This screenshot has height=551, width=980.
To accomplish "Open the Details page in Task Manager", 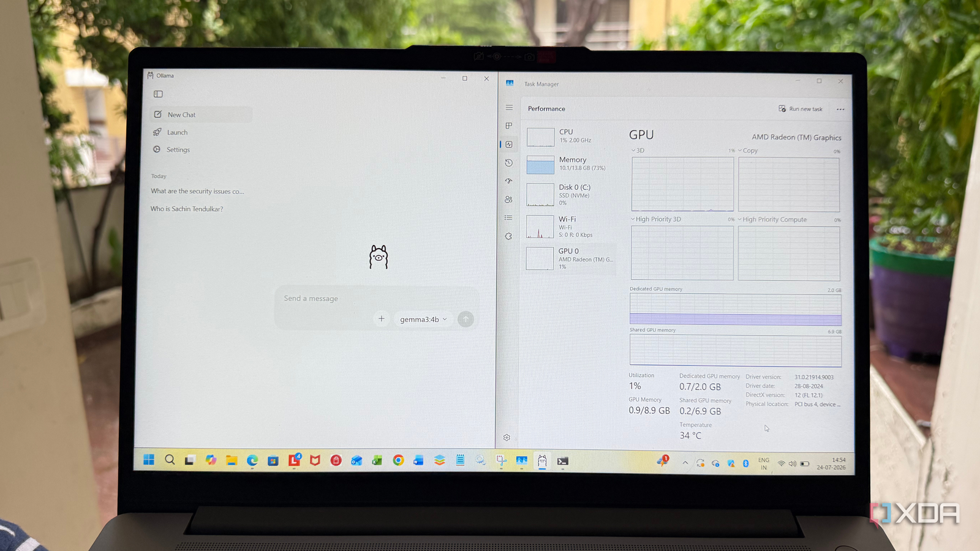I will (508, 218).
